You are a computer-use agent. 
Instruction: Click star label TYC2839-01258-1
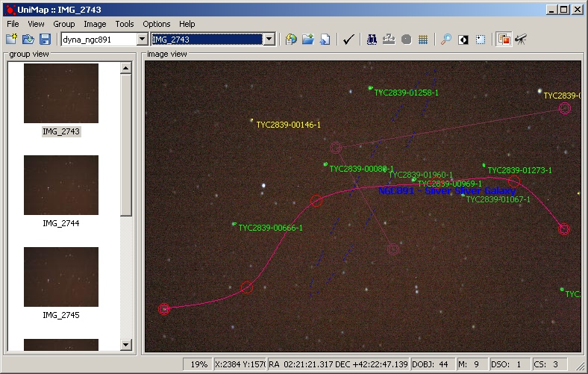406,93
